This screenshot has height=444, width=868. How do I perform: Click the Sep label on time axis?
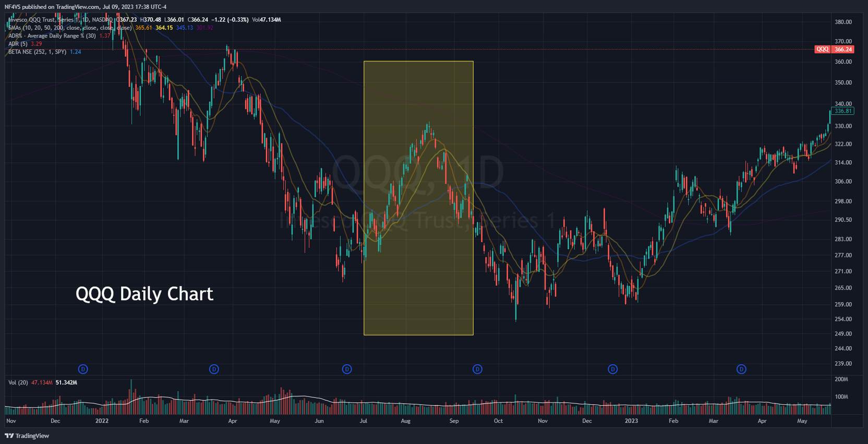[x=454, y=421]
